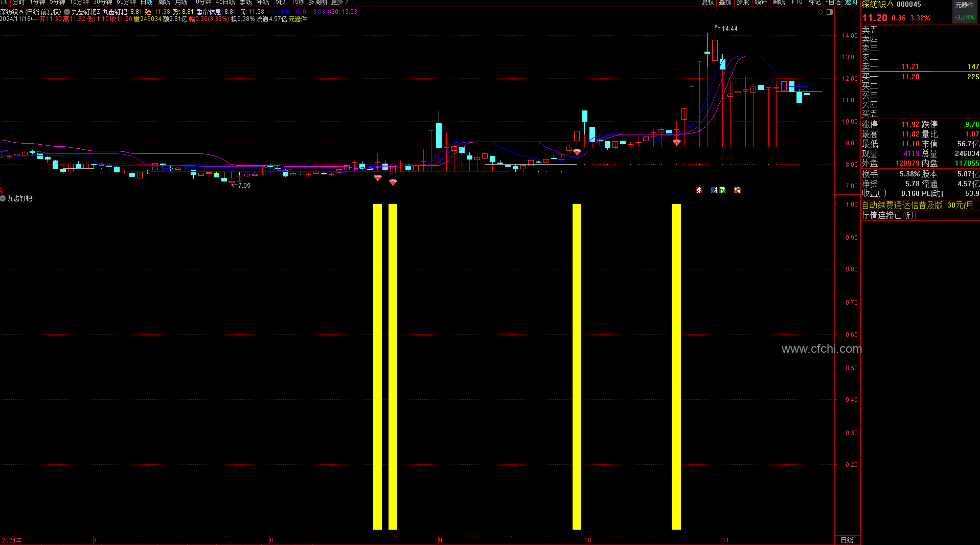Click the red diamond signal in late October
The image size is (980, 545).
pyautogui.click(x=677, y=143)
